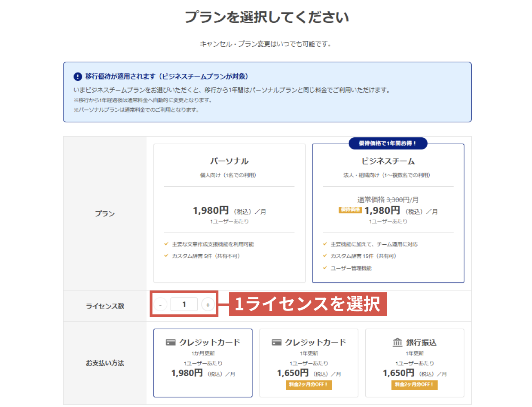Image resolution: width=532 pixels, height=407 pixels.
Task: Click 移行優待が適用されます notice title
Action: pyautogui.click(x=167, y=76)
